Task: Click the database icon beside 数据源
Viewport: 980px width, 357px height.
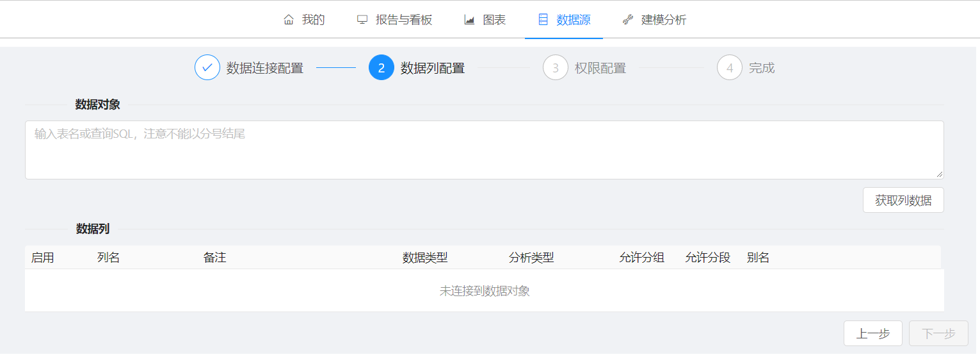Action: [543, 20]
